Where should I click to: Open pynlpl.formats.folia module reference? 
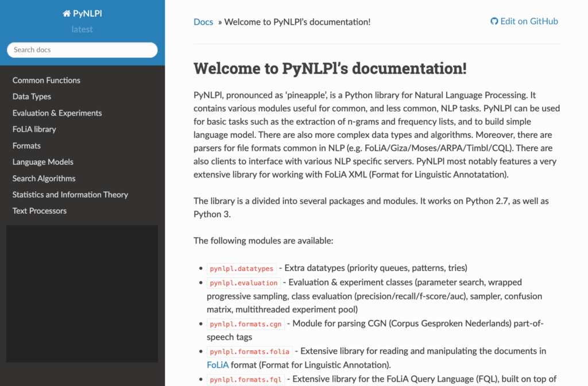pos(250,352)
